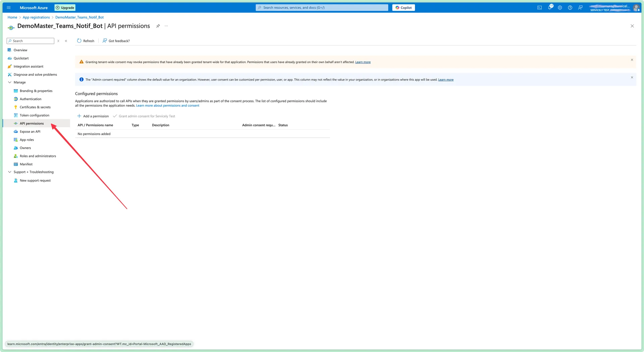Clear the sidebar search box

[x=58, y=41]
